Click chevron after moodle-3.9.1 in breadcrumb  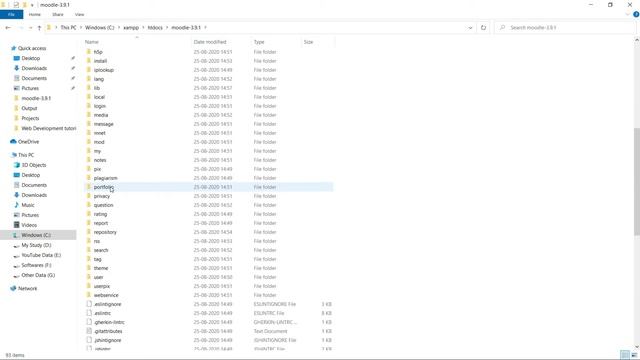pyautogui.click(x=205, y=28)
